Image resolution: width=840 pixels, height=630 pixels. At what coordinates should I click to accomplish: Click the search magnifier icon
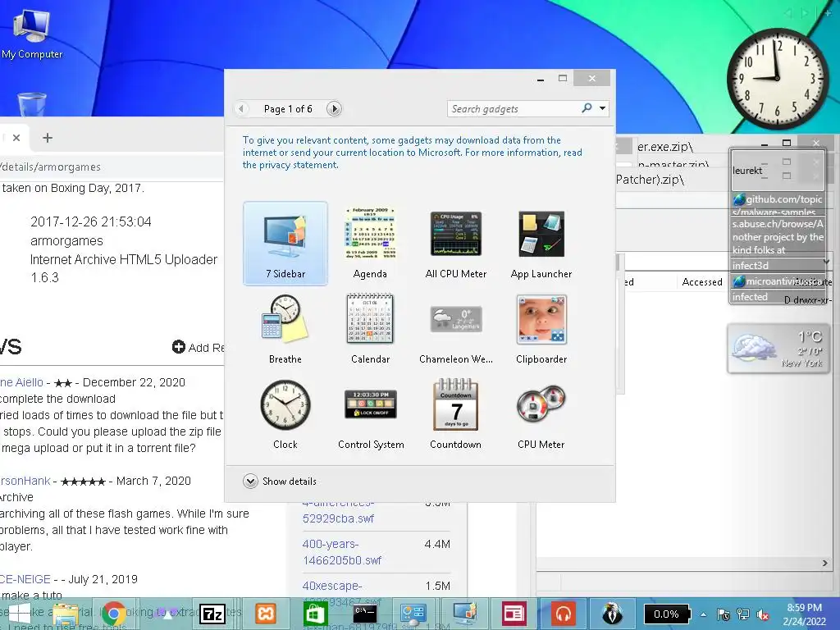(x=587, y=108)
